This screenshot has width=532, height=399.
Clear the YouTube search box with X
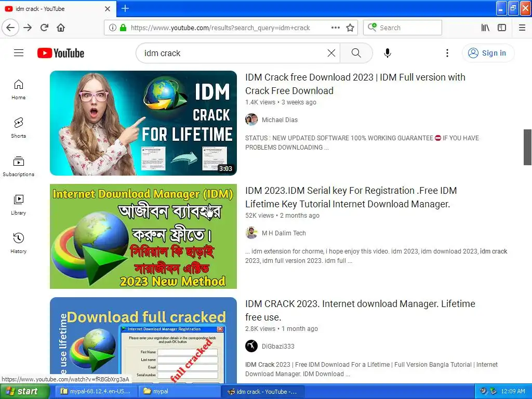(x=331, y=53)
